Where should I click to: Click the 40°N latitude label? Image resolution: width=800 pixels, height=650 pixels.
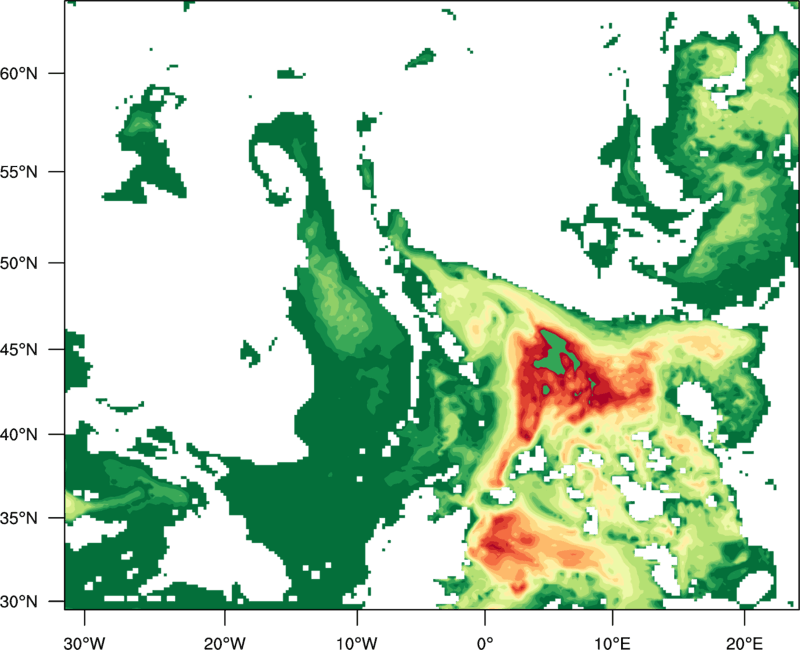coord(19,435)
